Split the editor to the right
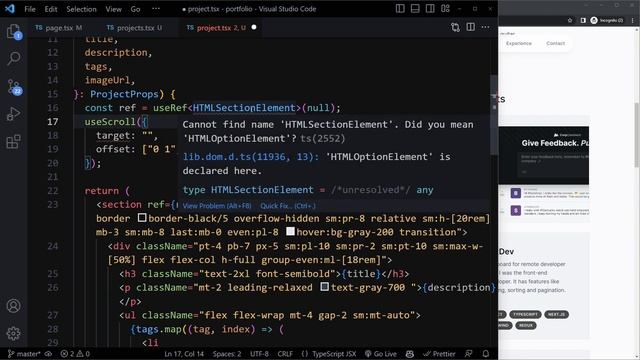This screenshot has width=640, height=360. (x=471, y=27)
